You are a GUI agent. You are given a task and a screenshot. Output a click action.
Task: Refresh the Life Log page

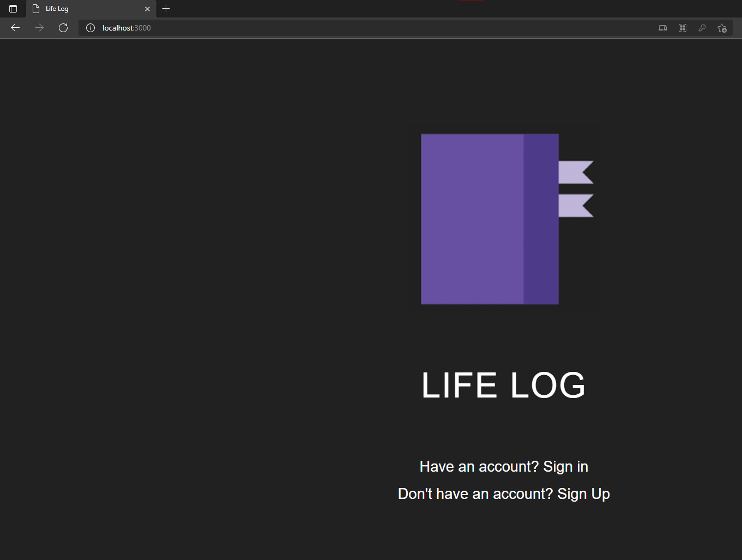click(63, 28)
